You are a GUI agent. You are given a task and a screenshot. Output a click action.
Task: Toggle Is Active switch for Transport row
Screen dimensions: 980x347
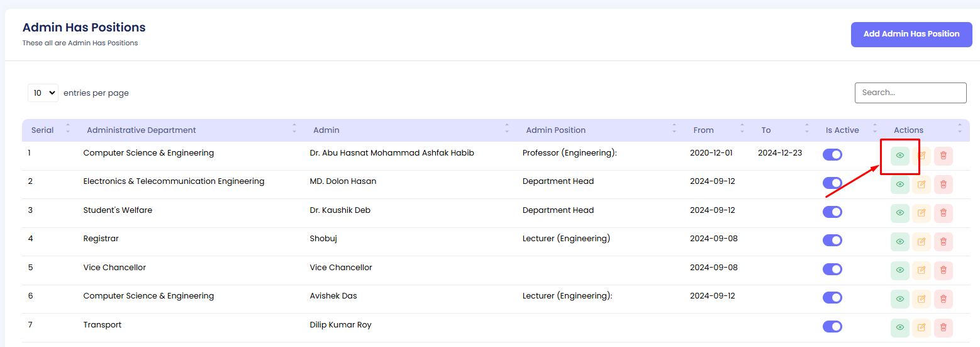pos(832,326)
